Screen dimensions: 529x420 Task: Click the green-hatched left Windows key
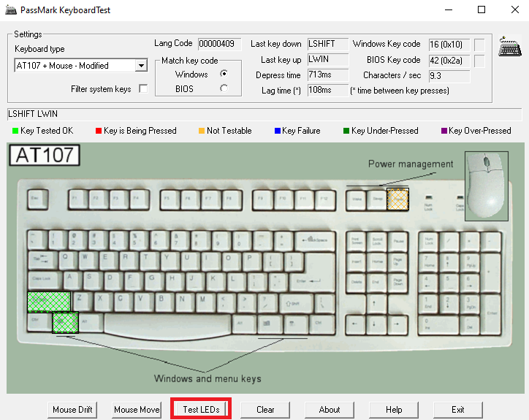[x=65, y=321]
